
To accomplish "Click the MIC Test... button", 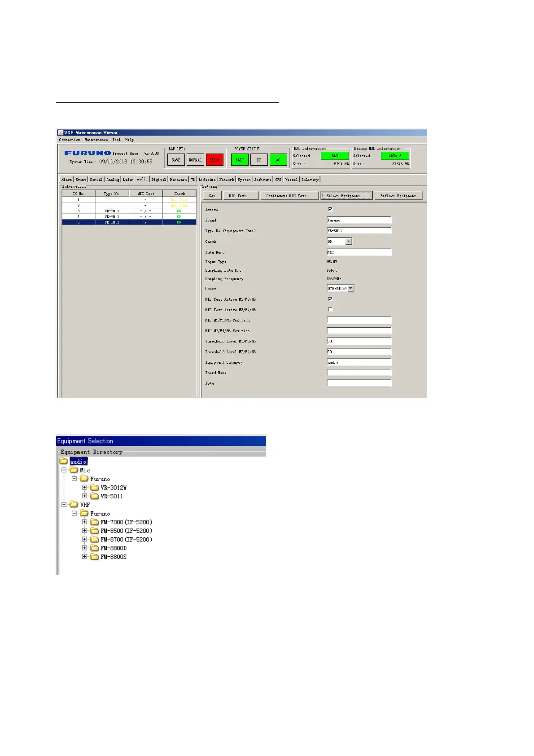I will (x=241, y=196).
